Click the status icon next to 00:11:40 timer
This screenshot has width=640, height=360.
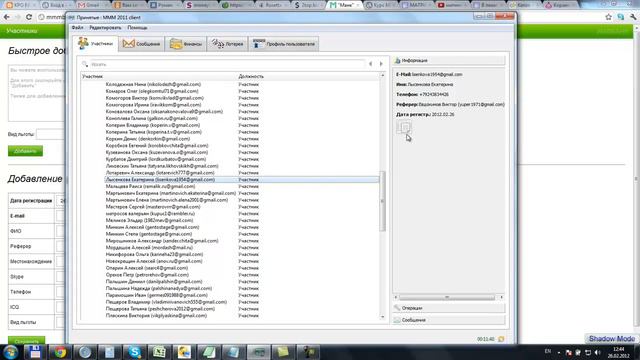click(x=501, y=339)
